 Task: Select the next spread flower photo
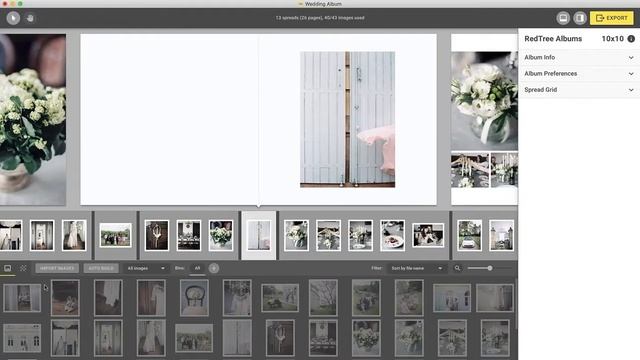pyautogui.click(x=484, y=100)
